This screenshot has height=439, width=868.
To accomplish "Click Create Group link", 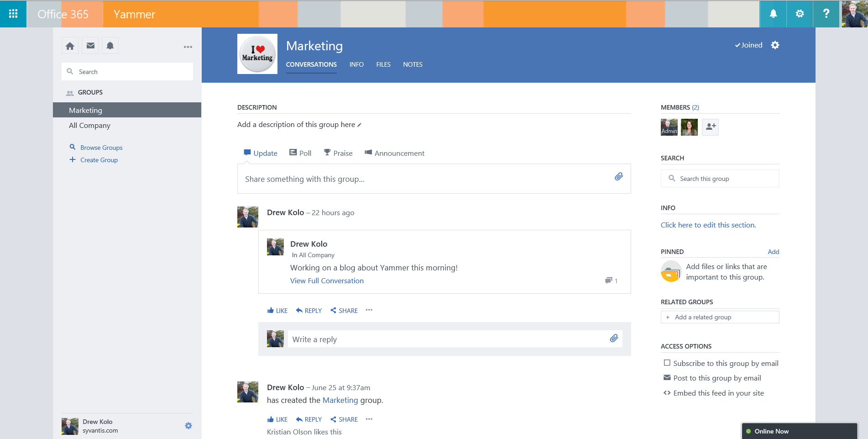I will (x=99, y=160).
